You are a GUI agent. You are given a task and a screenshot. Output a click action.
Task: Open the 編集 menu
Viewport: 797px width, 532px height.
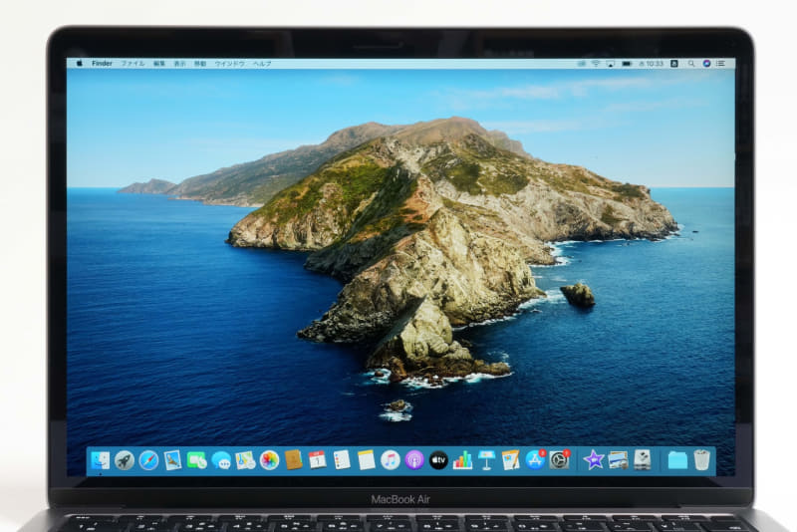pos(159,64)
